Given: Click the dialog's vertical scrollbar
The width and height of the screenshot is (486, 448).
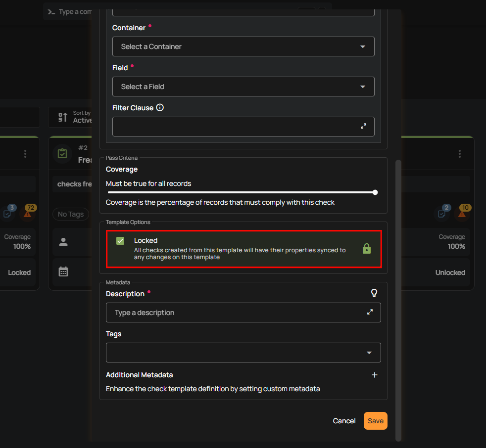Looking at the screenshot, I should point(398,297).
